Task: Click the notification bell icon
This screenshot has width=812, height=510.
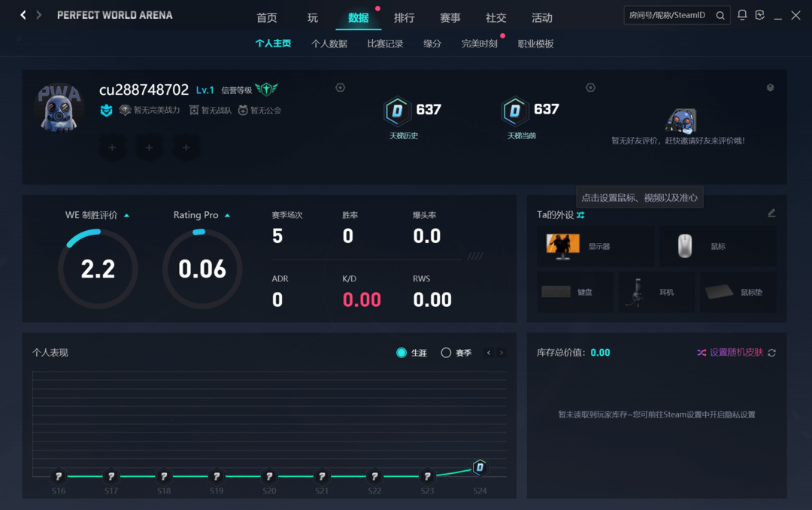Action: (742, 15)
